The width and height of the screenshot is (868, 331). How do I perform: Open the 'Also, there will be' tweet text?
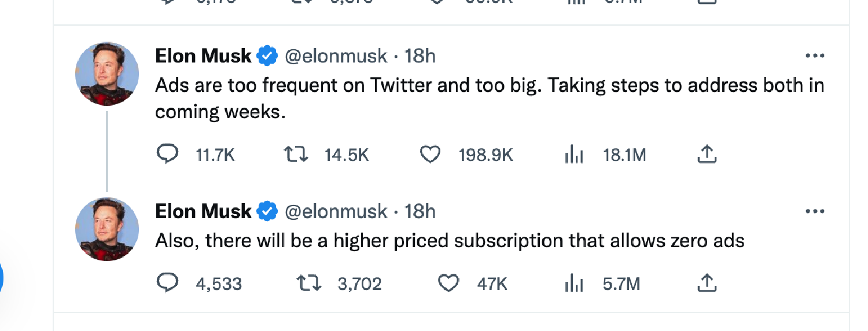(449, 240)
